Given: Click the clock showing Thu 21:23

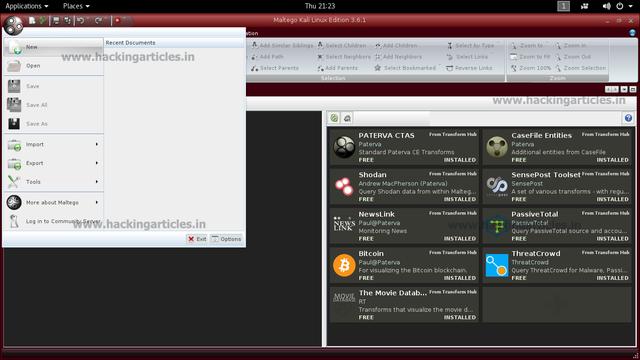Looking at the screenshot, I should [x=320, y=6].
